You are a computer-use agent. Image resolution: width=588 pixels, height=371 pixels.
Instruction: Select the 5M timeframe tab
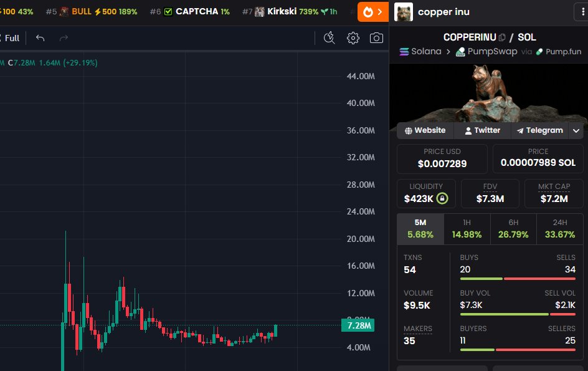[420, 229]
